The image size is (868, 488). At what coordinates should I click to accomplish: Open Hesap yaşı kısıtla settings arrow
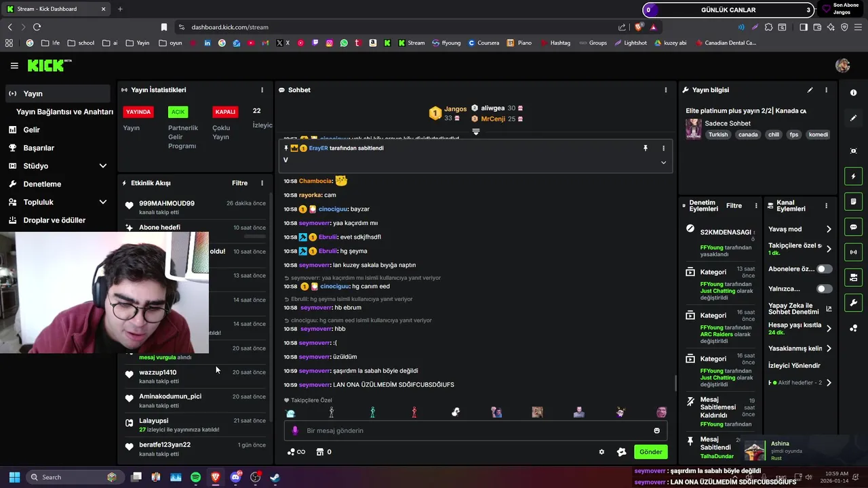click(829, 329)
